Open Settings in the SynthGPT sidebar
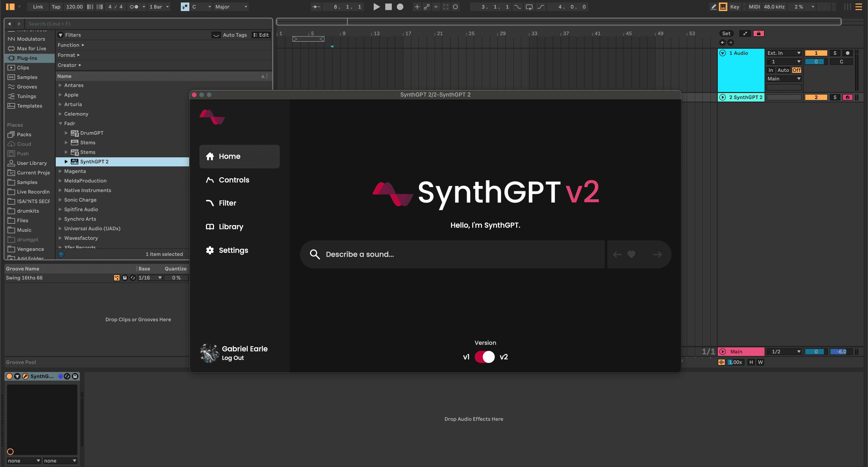 234,250
